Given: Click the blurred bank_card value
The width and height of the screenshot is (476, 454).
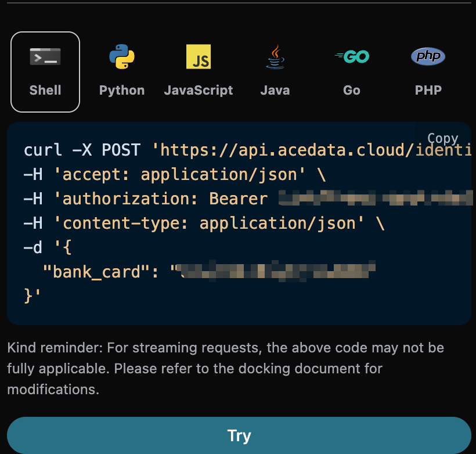Looking at the screenshot, I should [x=276, y=271].
